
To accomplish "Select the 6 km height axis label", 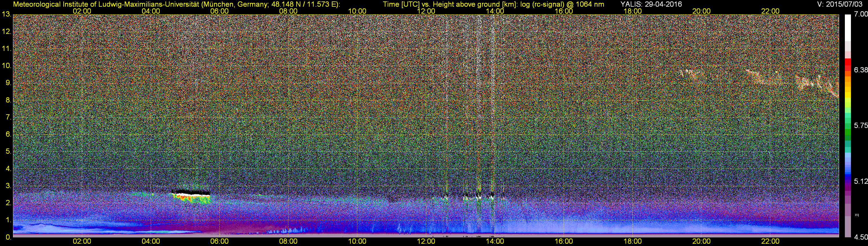I will [x=8, y=135].
